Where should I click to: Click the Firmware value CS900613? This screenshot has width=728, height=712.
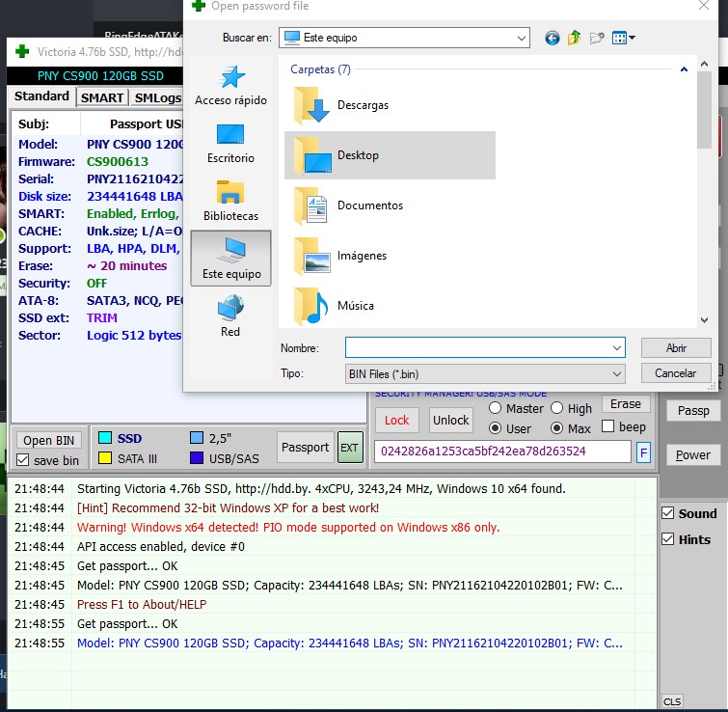click(118, 162)
